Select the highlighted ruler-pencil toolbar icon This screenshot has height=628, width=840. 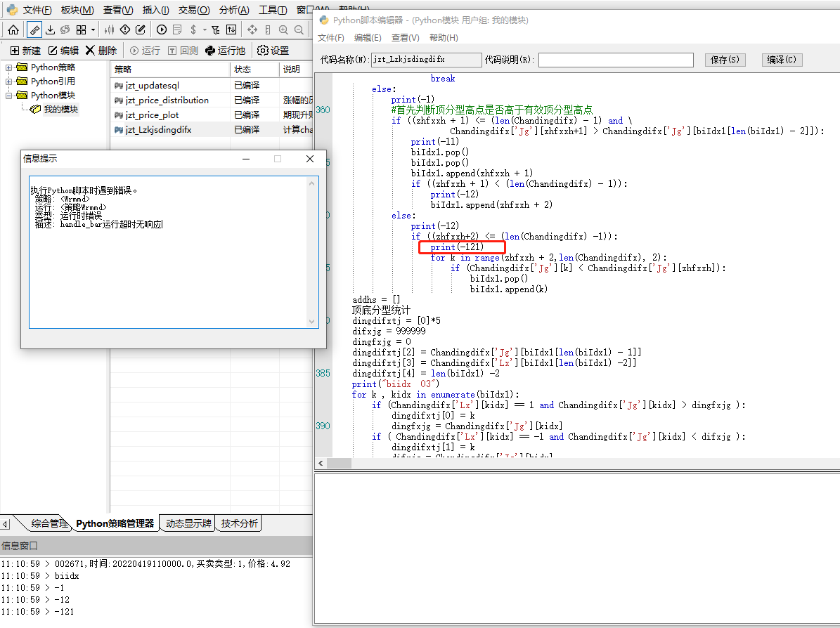34,30
